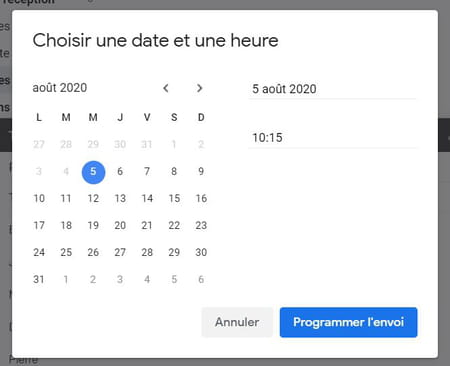This screenshot has height=366, width=450.
Task: Choose August 9 Sunday date
Action: click(x=201, y=171)
